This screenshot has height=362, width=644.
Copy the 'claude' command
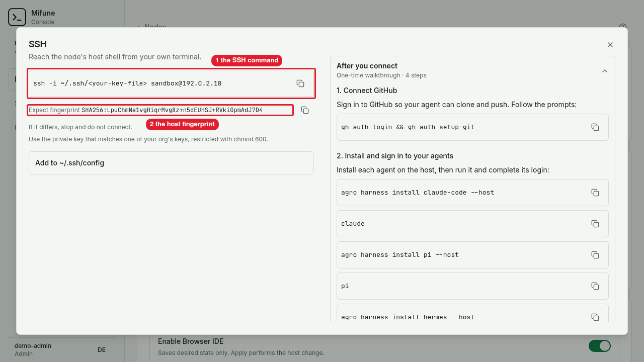pyautogui.click(x=595, y=224)
